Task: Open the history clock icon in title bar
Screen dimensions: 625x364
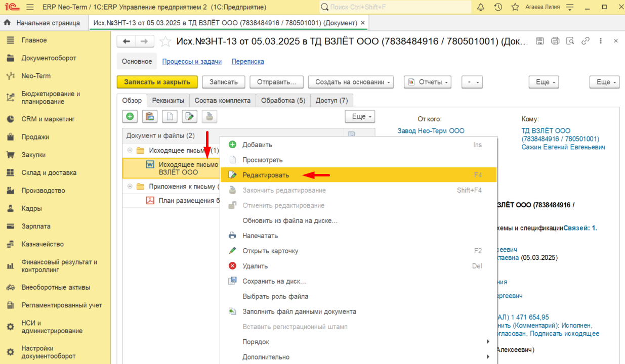Action: [498, 7]
